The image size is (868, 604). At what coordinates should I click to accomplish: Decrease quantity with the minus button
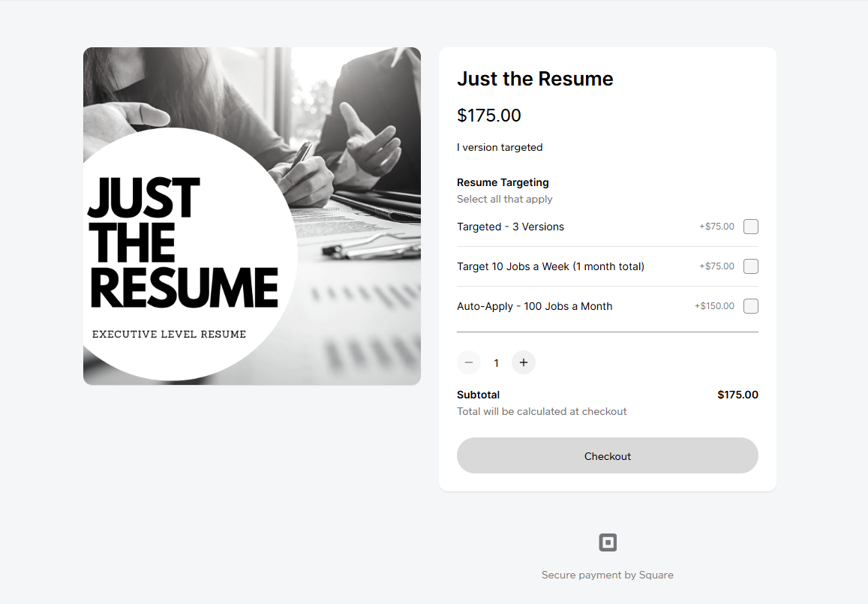469,363
